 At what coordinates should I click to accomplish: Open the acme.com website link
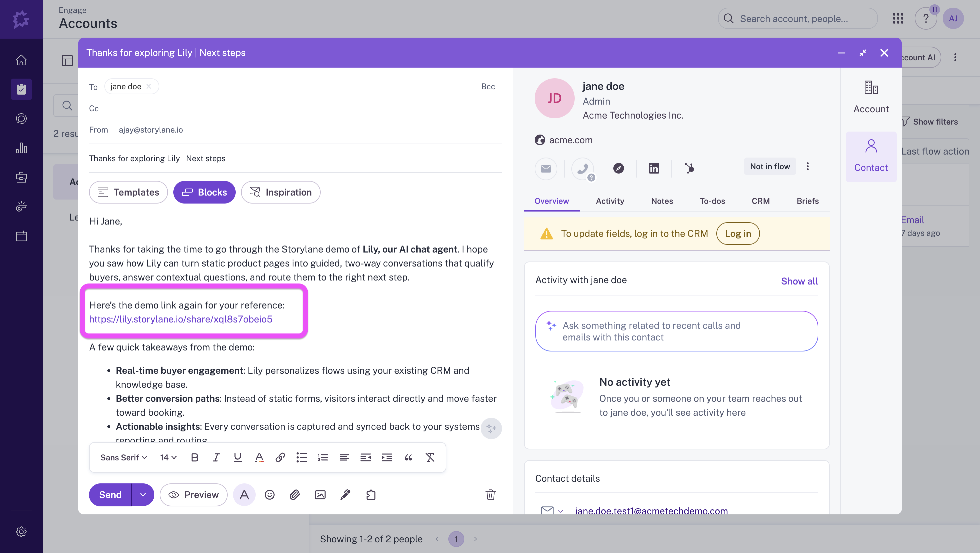(571, 140)
